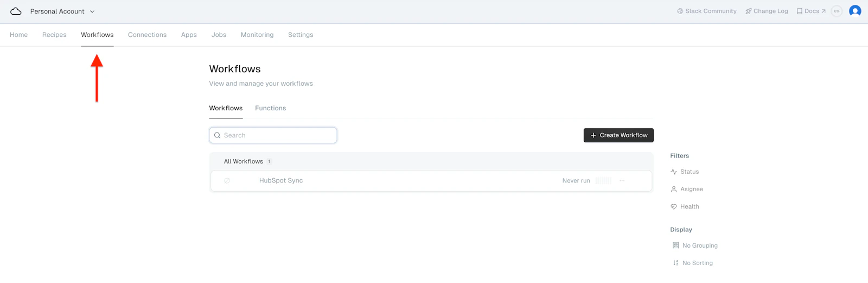Go to the Apps tab
The width and height of the screenshot is (868, 283).
(x=189, y=35)
